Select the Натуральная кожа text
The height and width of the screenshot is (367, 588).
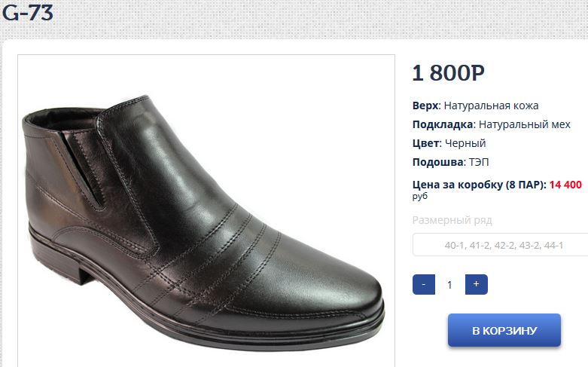pyautogui.click(x=491, y=106)
